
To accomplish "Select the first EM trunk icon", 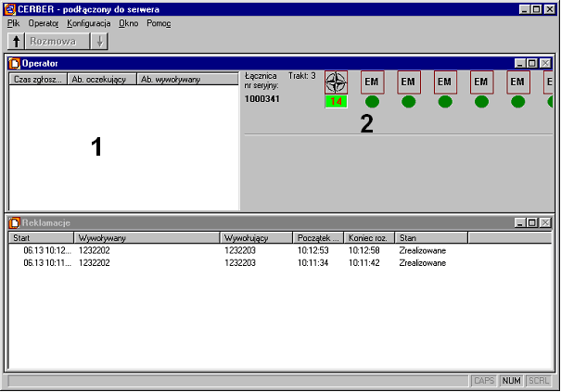I will pyautogui.click(x=372, y=82).
